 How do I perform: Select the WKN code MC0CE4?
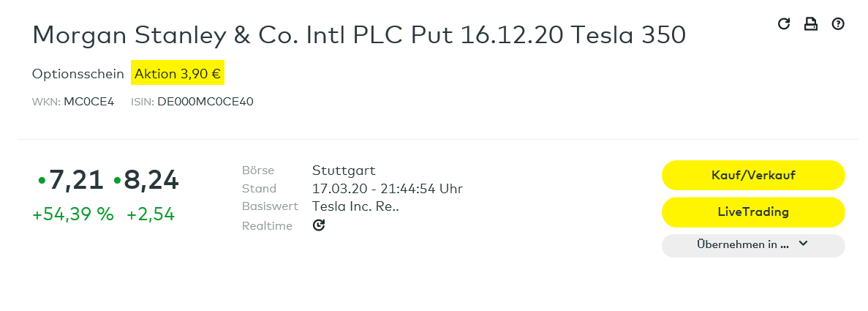click(88, 102)
